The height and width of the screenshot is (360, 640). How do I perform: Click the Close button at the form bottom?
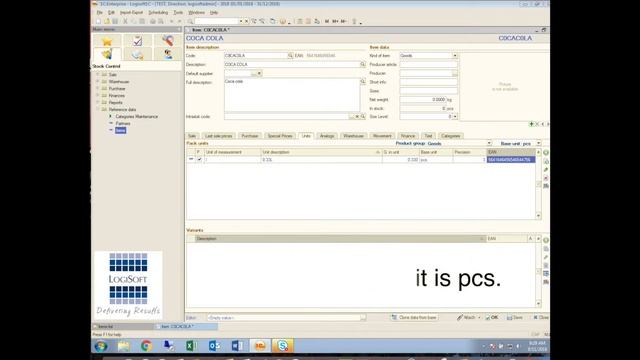[541, 318]
